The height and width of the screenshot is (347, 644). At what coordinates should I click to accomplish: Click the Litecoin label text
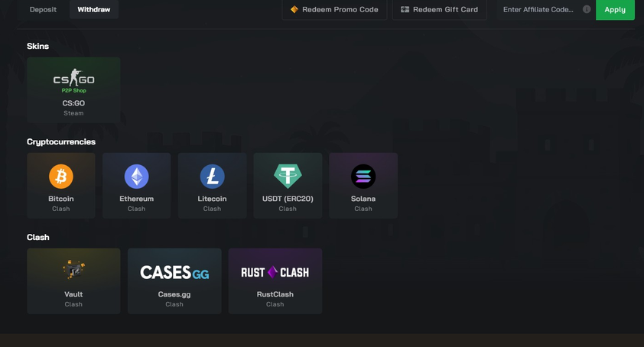tap(212, 199)
